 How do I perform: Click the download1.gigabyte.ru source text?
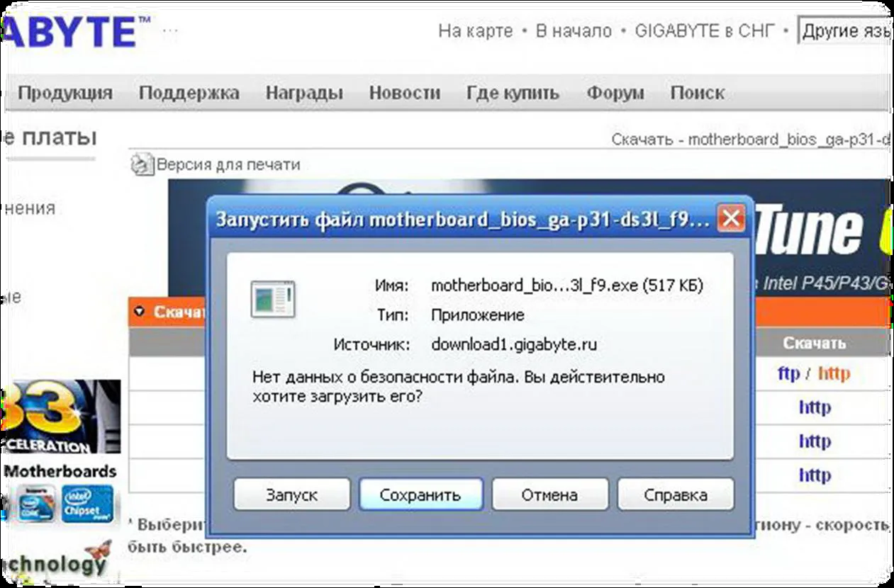514,345
